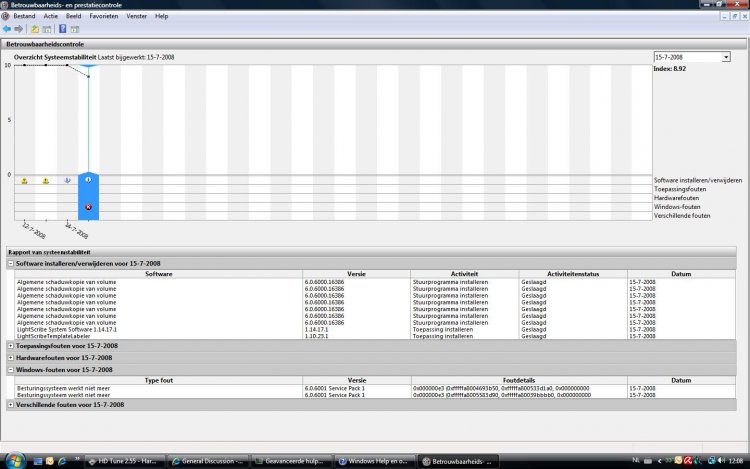Click the Back arrow toolbar icon
750x469 pixels.
point(7,29)
